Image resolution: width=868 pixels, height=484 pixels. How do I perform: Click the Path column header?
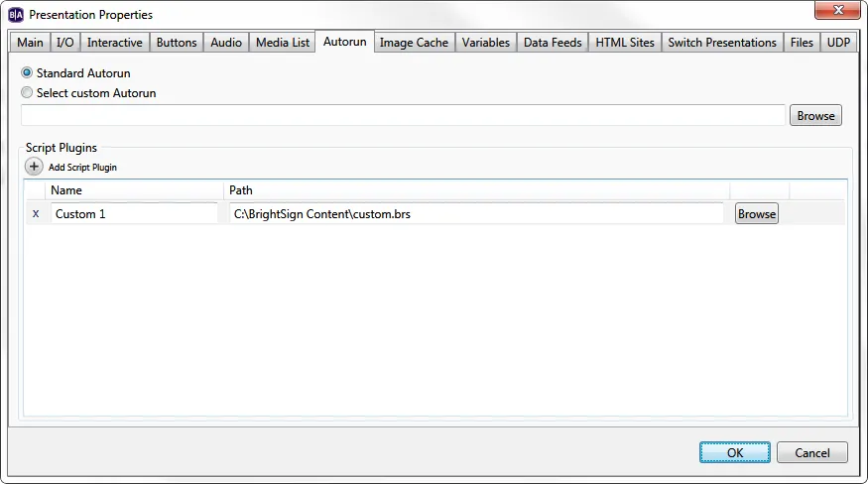point(476,190)
